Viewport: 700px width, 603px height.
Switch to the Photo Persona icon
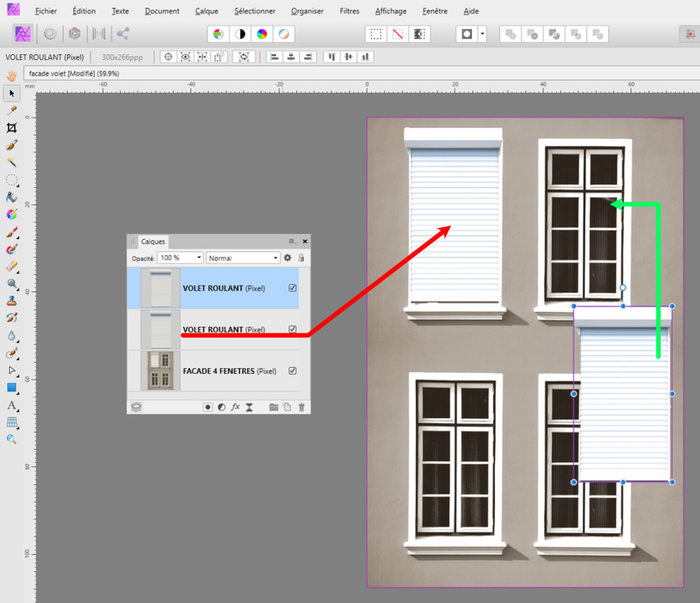click(23, 33)
